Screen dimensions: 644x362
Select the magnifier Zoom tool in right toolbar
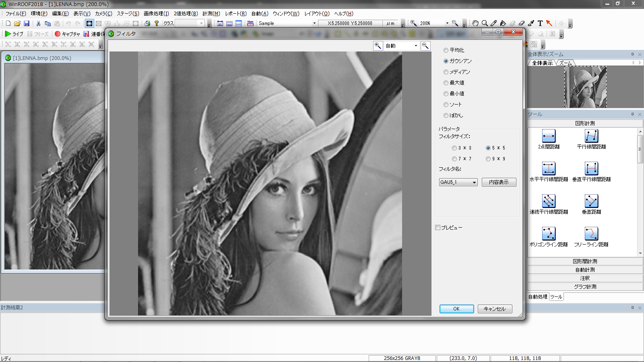click(485, 23)
